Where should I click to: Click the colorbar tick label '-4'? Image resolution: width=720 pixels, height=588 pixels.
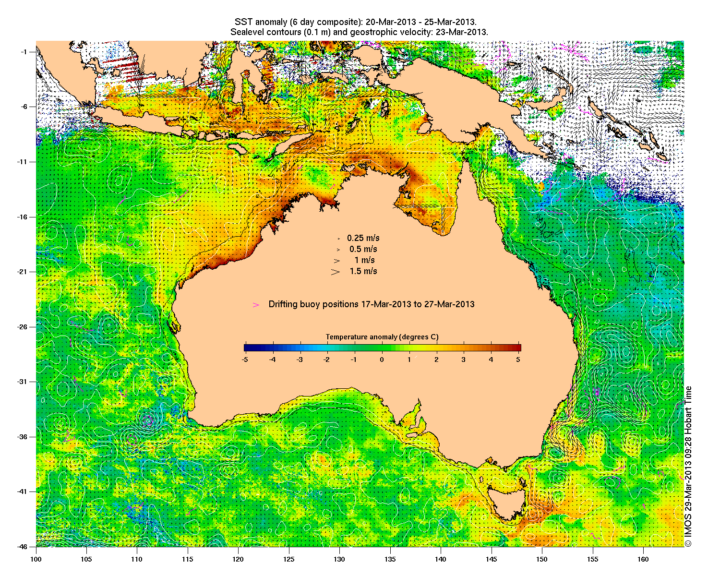272,359
